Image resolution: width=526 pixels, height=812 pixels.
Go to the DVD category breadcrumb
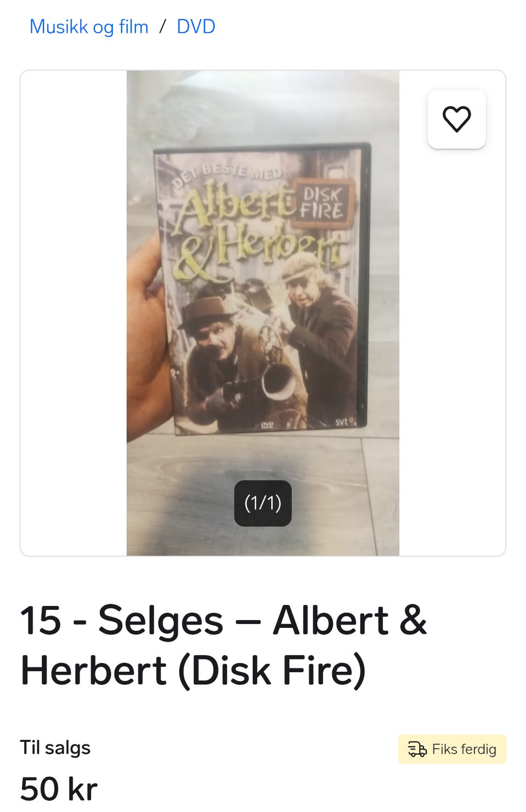click(196, 26)
